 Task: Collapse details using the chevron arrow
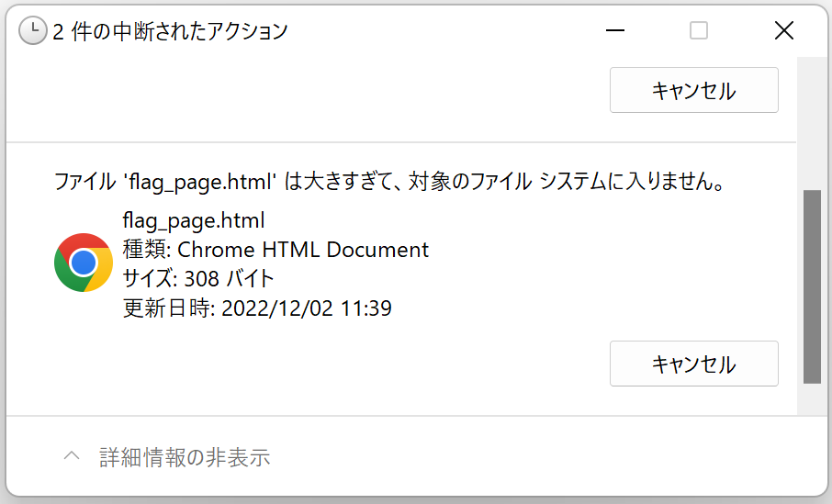[x=71, y=456]
